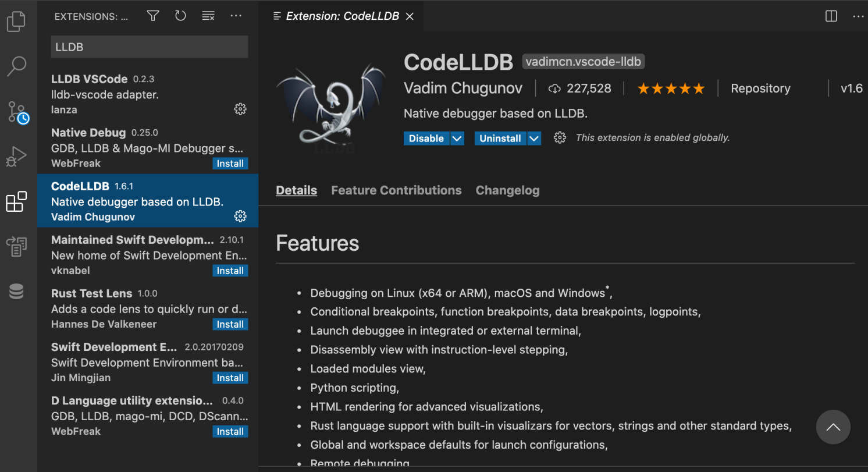The height and width of the screenshot is (472, 868).
Task: Install the Rust Test Lens extension
Action: pyautogui.click(x=230, y=324)
